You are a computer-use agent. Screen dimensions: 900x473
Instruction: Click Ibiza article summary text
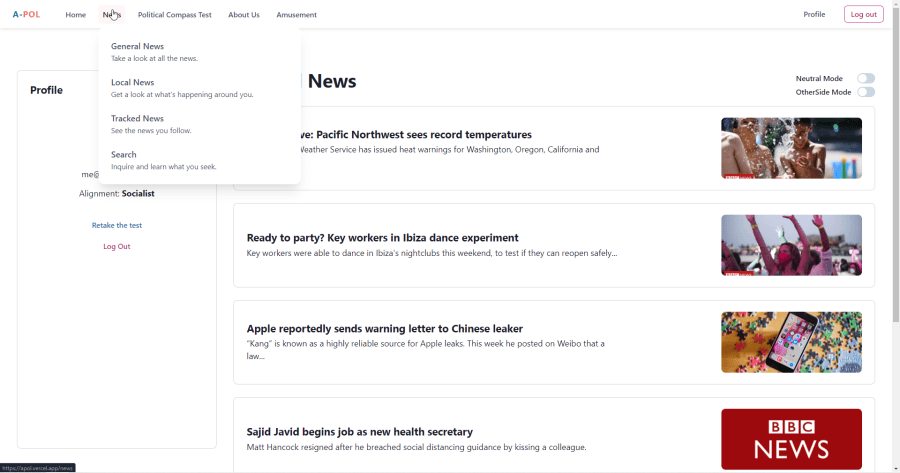(x=432, y=253)
